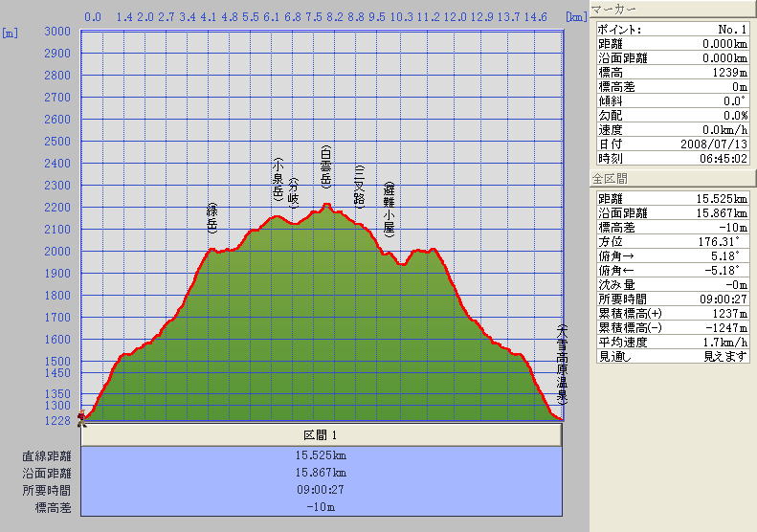Click the 勾配 0.0% value
Viewport: 757px width, 532px height.
click(735, 116)
